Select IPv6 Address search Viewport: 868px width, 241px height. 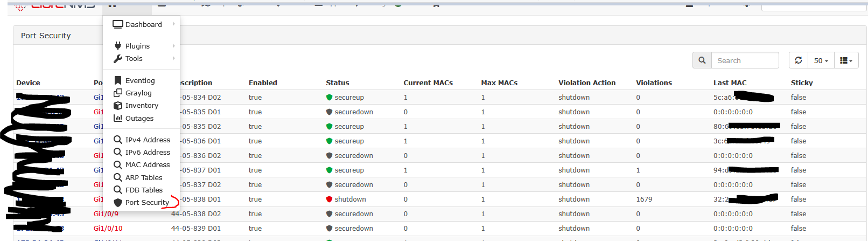148,152
